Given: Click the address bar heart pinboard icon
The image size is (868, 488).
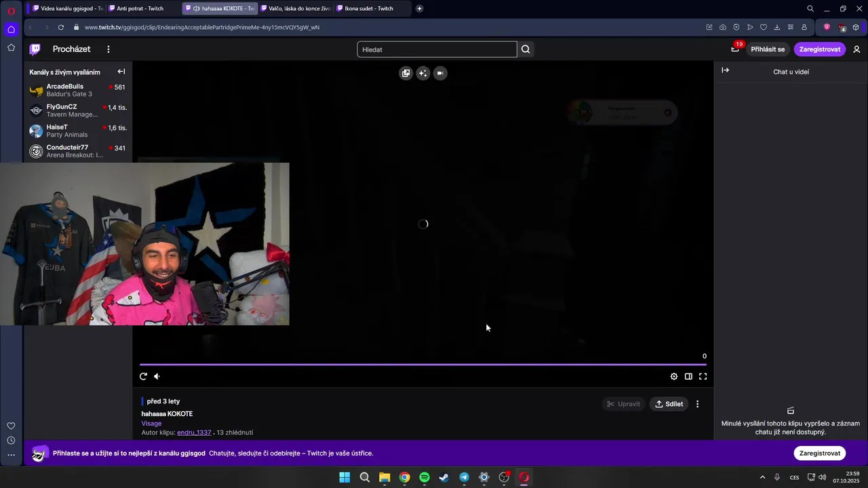Looking at the screenshot, I should click(764, 27).
